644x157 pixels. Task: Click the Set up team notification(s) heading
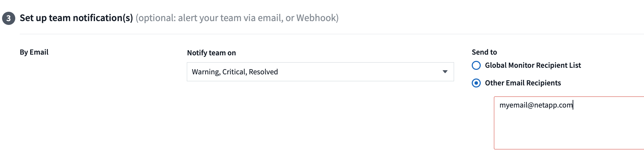76,18
